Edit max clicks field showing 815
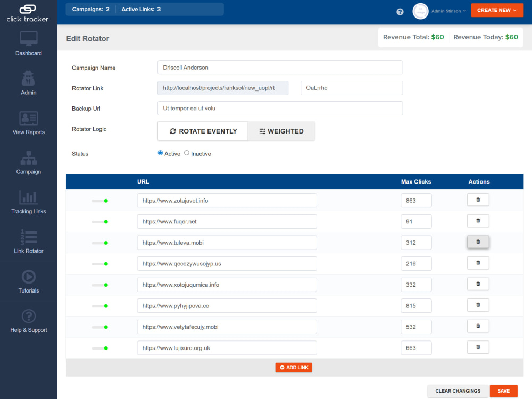 click(x=416, y=306)
